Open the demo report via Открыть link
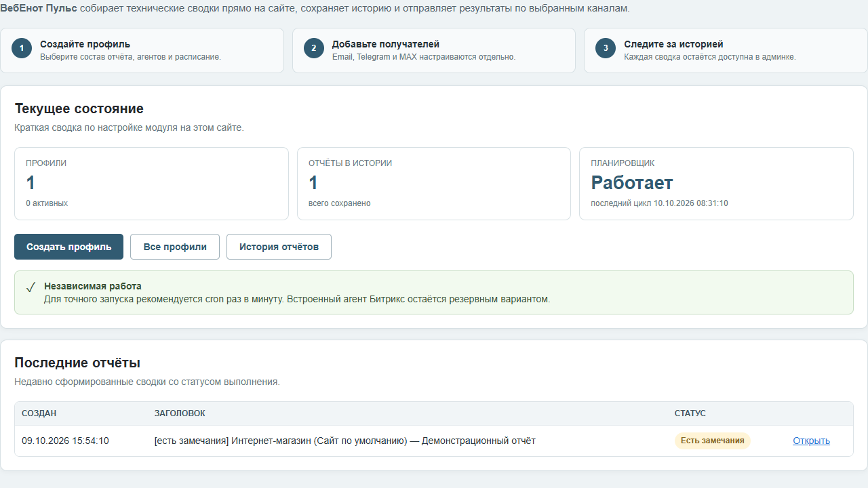 pos(811,441)
